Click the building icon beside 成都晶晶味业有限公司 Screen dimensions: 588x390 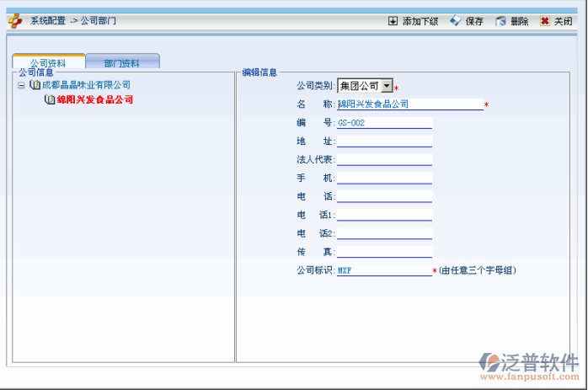[x=35, y=85]
